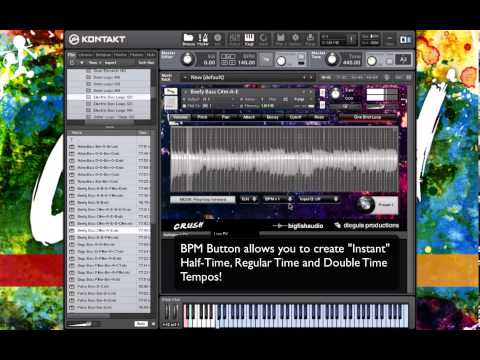Screen dimensions: 480x360
Task: Open the Purge menu icon
Action: (310, 39)
